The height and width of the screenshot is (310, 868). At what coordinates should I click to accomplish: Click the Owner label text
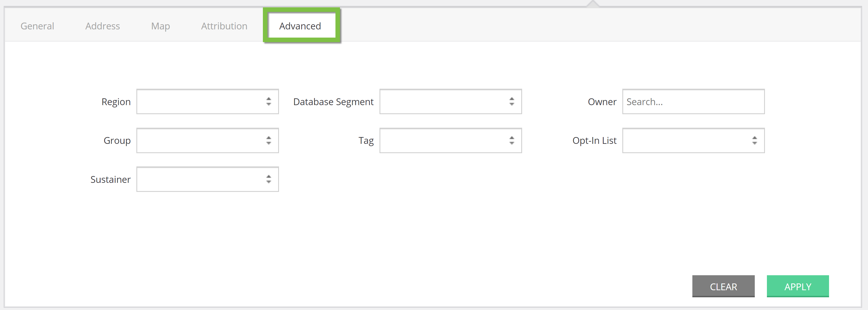click(602, 101)
